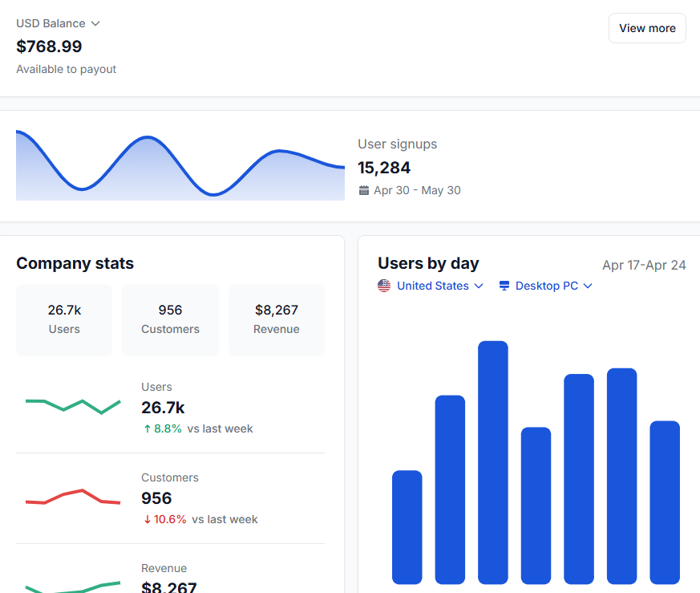Click the US flag icon
700x593 pixels.
[x=384, y=285]
